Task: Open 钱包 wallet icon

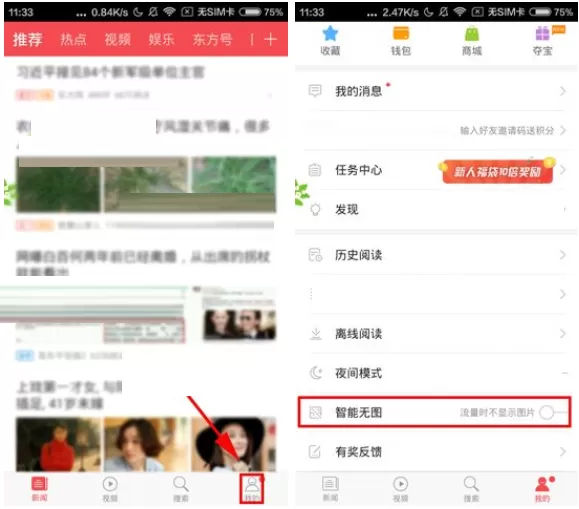Action: pyautogui.click(x=401, y=34)
